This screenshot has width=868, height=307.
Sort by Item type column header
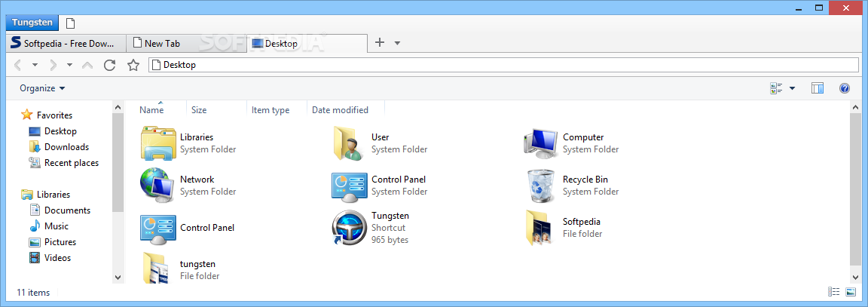[270, 109]
